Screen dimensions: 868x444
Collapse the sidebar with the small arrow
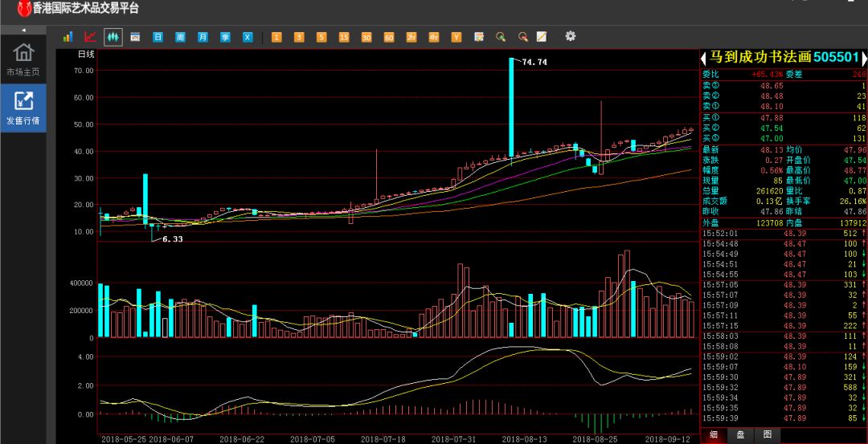(23, 30)
